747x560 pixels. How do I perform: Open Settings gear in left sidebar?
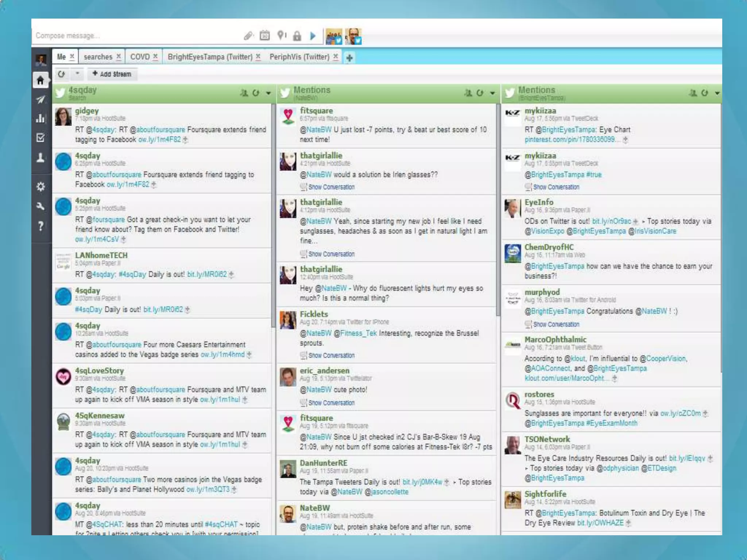[x=40, y=187]
